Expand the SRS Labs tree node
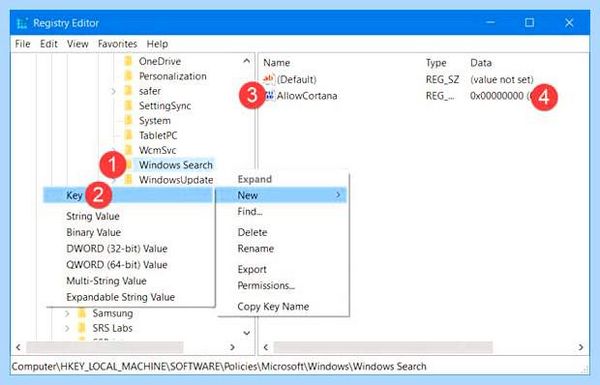 coord(67,328)
